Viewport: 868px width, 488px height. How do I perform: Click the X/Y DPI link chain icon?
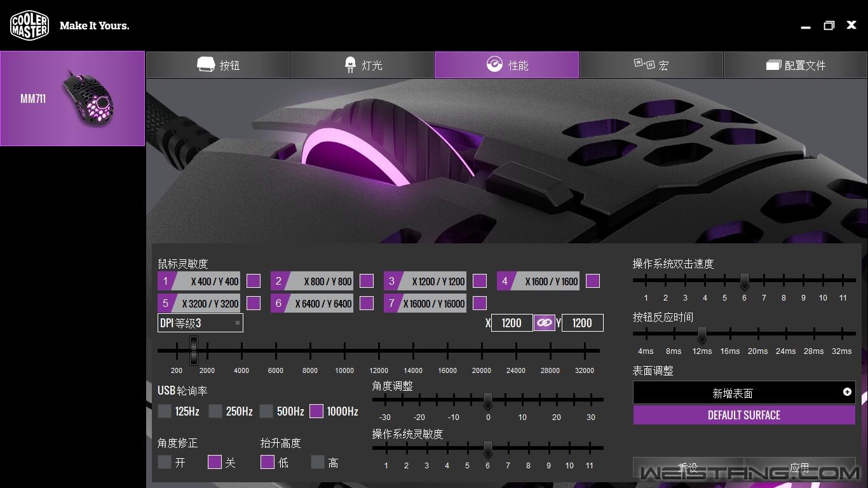pos(544,323)
